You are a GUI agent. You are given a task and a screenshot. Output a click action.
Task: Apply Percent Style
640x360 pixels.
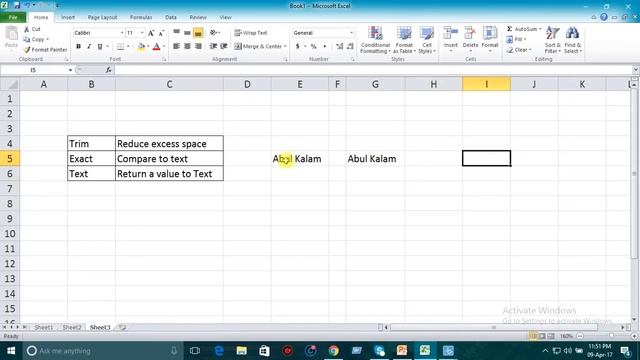point(313,47)
